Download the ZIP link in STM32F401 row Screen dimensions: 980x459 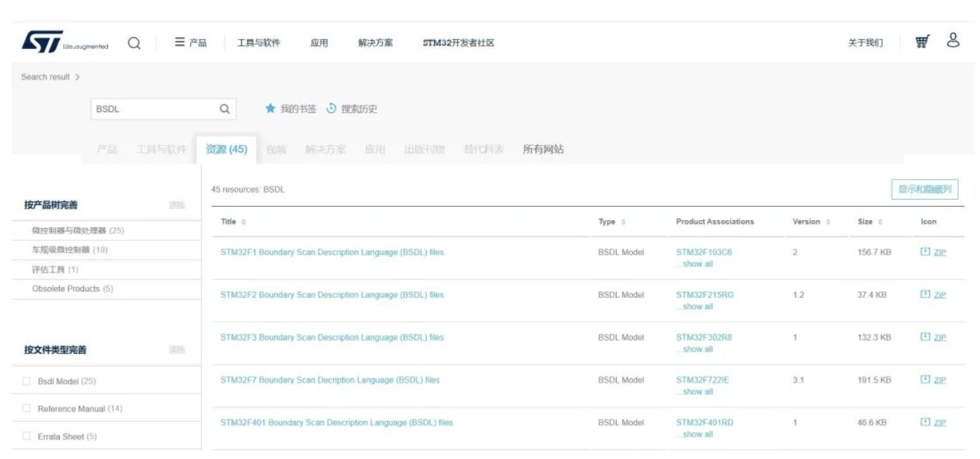click(939, 422)
